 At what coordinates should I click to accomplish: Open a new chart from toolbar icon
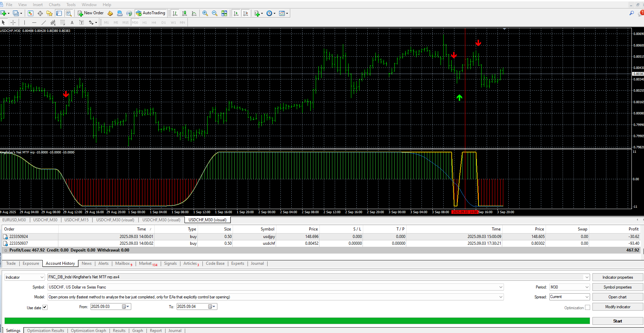[x=3, y=13]
